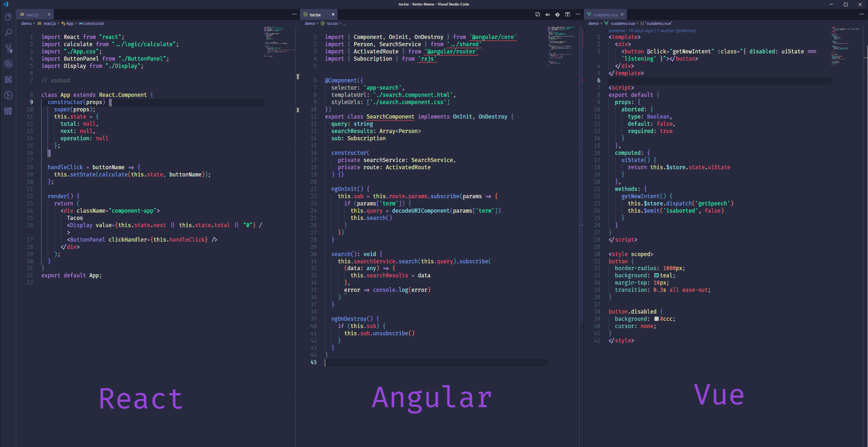Open the Explorer view in activity bar
Screen dimensions: 868x447
(x=8, y=17)
